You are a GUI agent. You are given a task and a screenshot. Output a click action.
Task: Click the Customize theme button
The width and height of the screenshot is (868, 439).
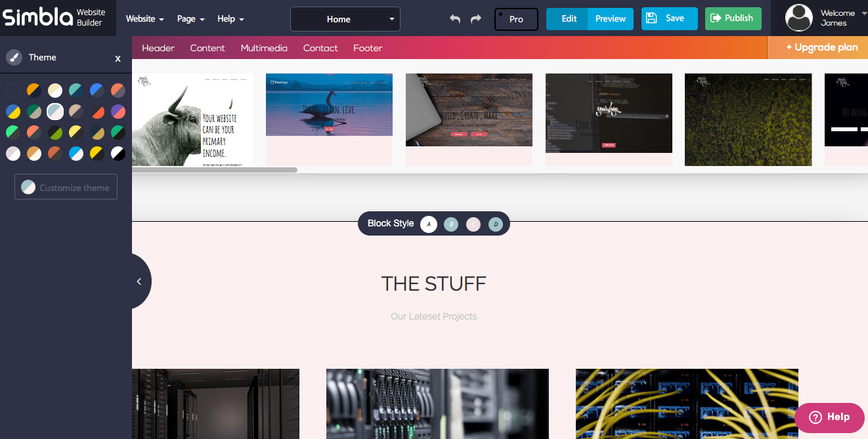click(x=66, y=186)
